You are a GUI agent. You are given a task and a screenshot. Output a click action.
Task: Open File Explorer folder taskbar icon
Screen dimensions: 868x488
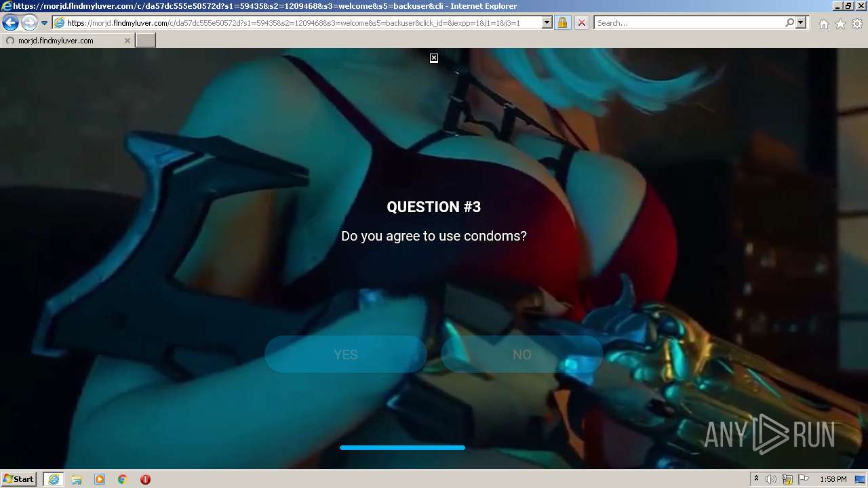point(77,479)
